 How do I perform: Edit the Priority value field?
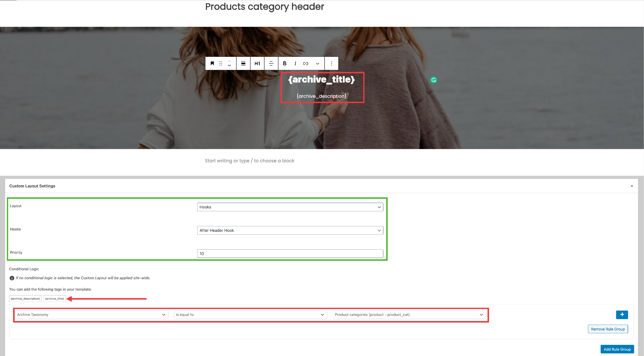290,253
